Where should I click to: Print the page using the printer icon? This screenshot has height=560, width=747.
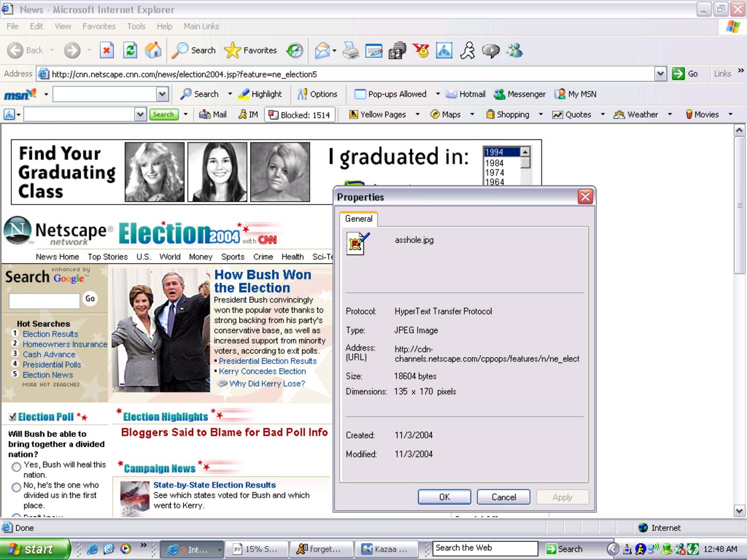(351, 51)
